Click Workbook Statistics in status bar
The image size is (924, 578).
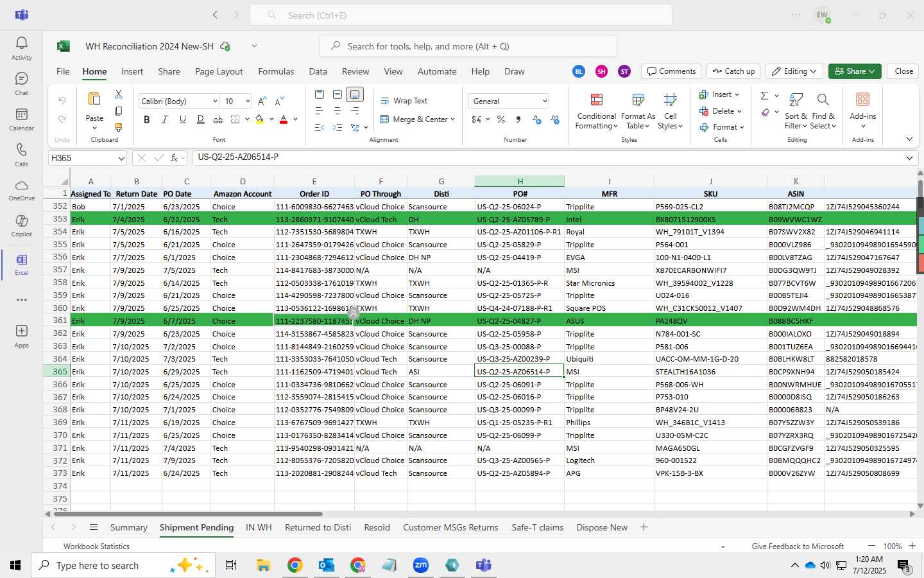96,547
